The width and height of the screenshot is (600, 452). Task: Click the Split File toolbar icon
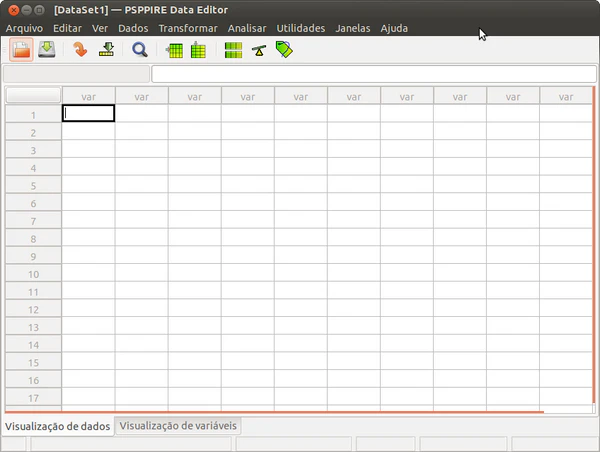click(x=233, y=50)
